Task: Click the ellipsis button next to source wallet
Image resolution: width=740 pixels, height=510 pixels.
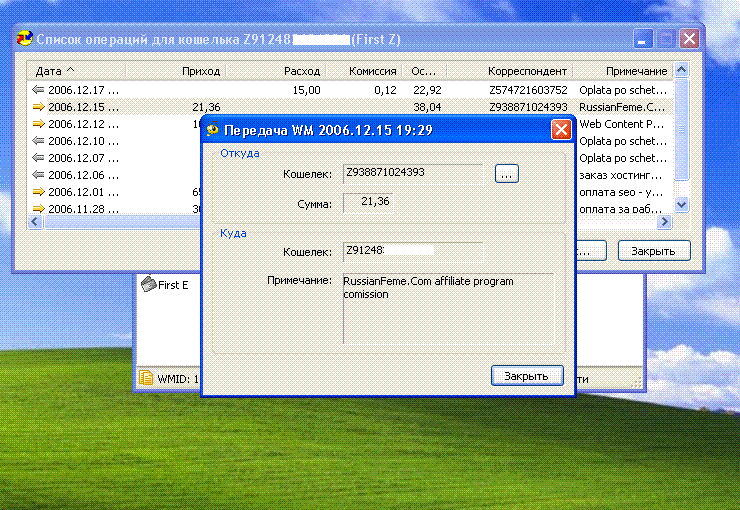Action: 506,174
